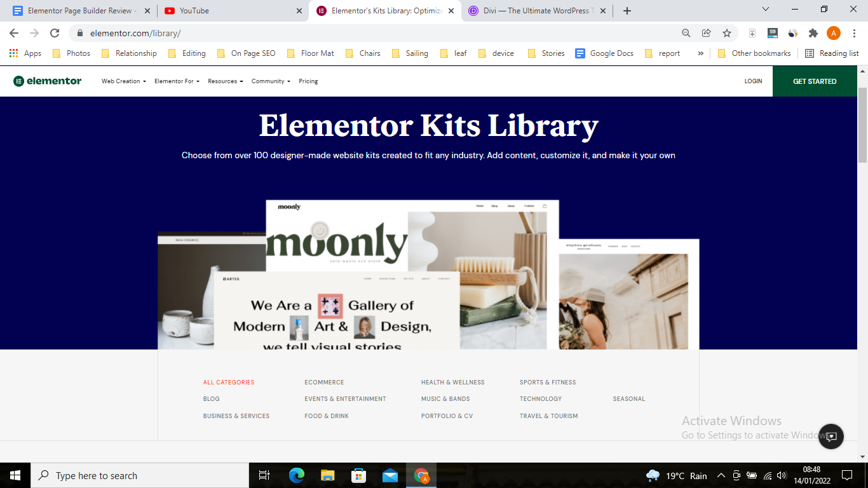Expand the Resources dropdown menu
This screenshot has width=868, height=488.
[x=226, y=81]
